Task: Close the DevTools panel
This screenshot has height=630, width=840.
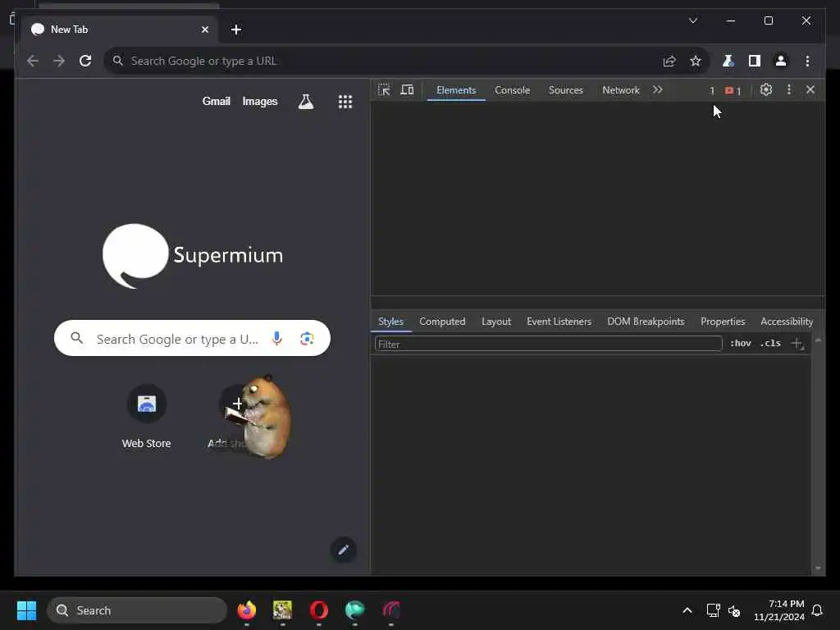Action: 810,90
